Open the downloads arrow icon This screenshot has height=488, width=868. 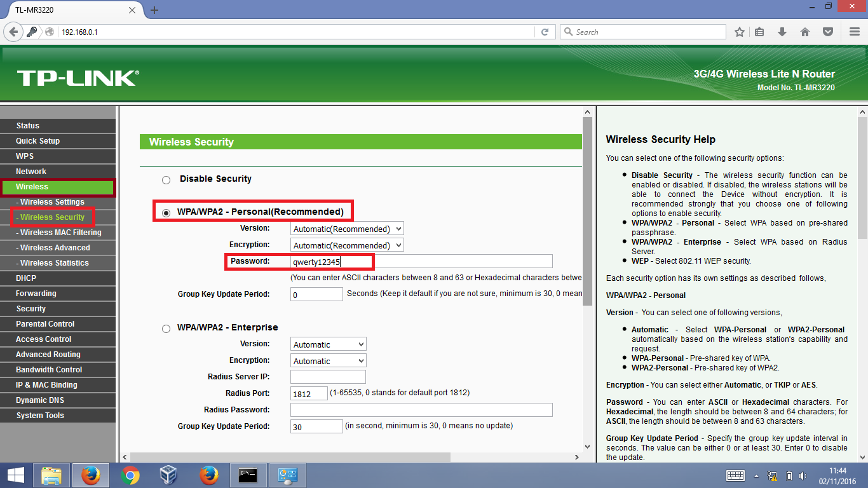[782, 32]
